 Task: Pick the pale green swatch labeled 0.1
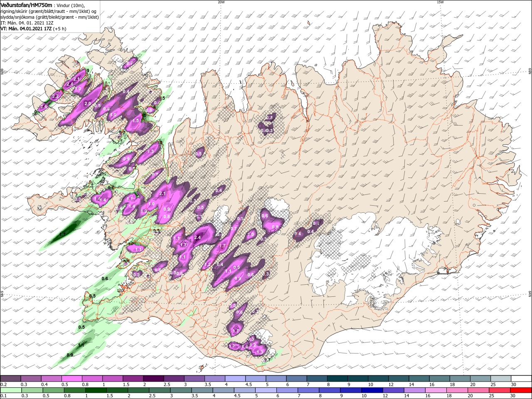click(11, 390)
